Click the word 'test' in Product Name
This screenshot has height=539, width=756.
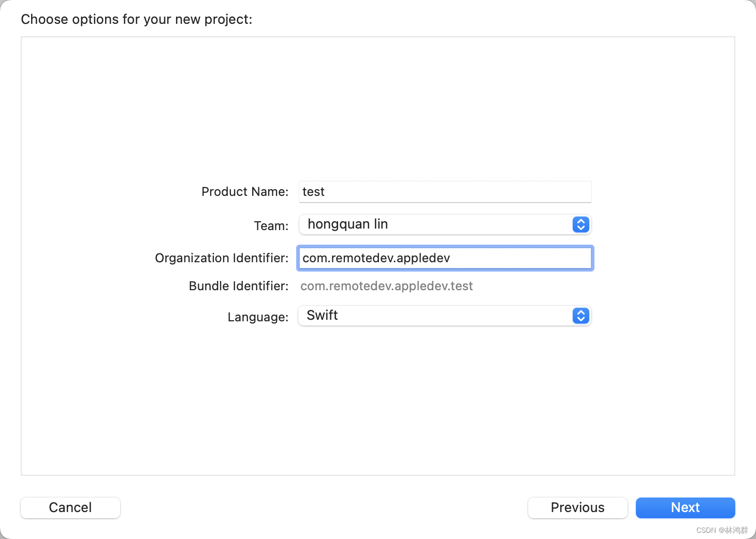click(x=313, y=192)
